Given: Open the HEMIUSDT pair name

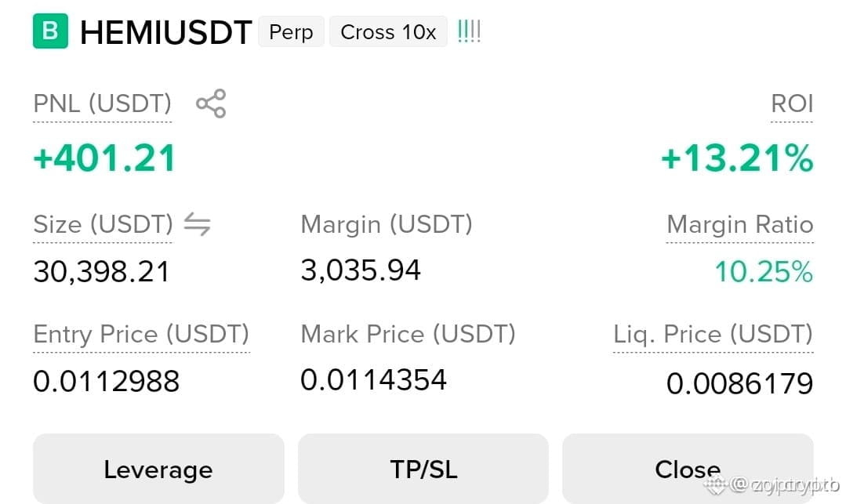Looking at the screenshot, I should pyautogui.click(x=166, y=32).
